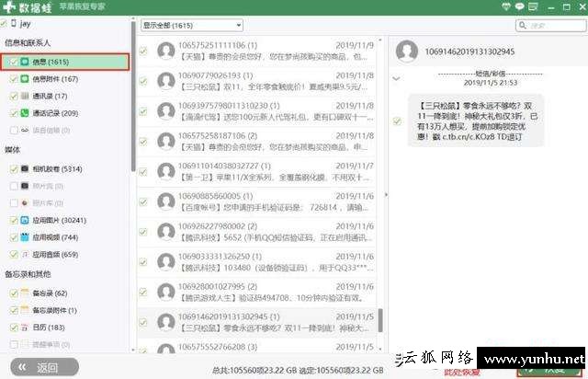Click avatar of sender 10690885860005
Image resolution: width=588 pixels, height=379 pixels.
click(x=165, y=201)
